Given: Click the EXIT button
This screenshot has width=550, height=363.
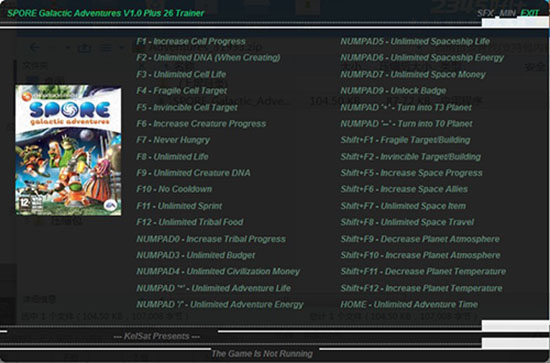Looking at the screenshot, I should 529,13.
